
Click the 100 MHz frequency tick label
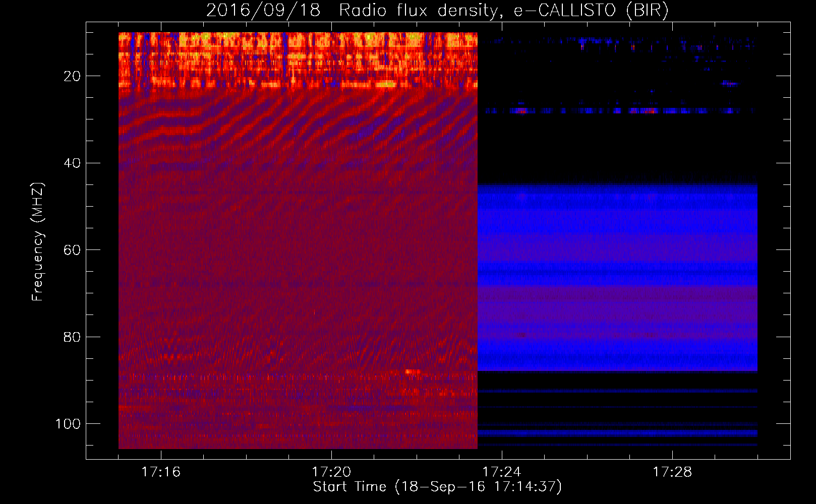(68, 424)
